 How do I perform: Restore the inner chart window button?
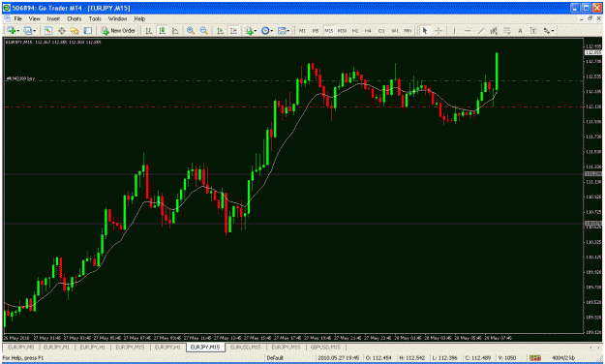pos(590,18)
